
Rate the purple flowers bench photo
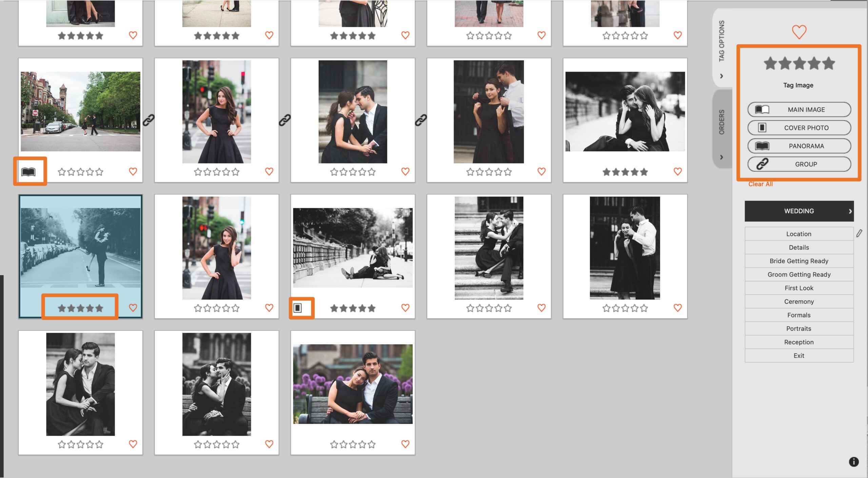tap(353, 444)
